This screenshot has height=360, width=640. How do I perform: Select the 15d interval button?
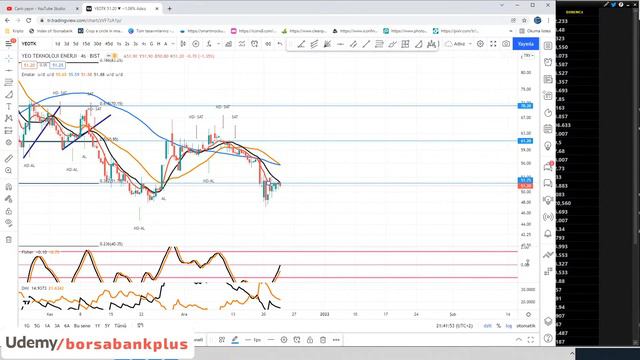click(86, 44)
